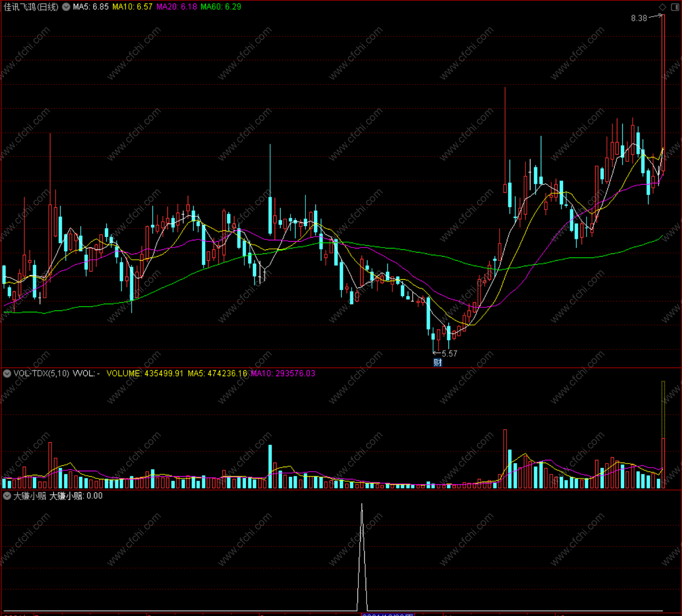Click the 佳讯飞鸿(日线) chart title
Screen dimensions: 682x616
point(31,7)
